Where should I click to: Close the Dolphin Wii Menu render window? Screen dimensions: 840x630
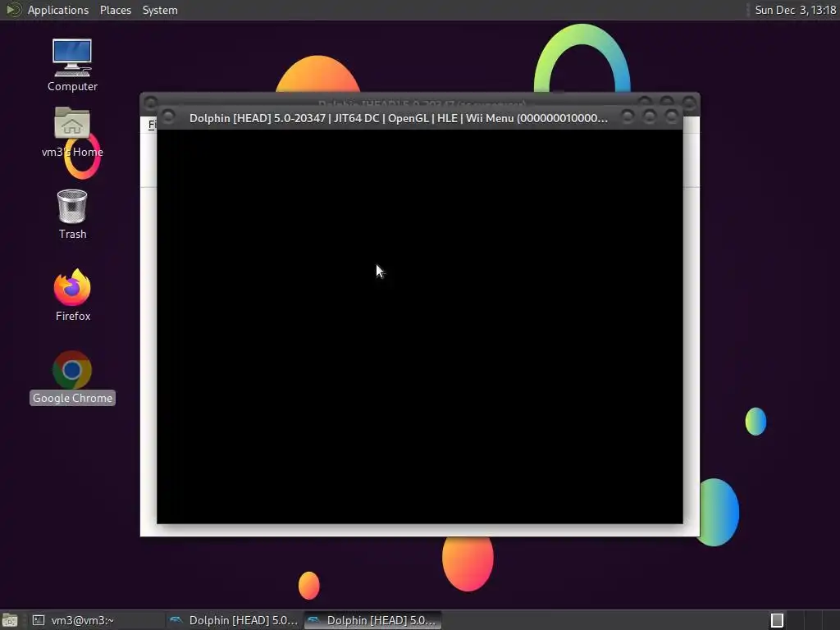pyautogui.click(x=671, y=116)
